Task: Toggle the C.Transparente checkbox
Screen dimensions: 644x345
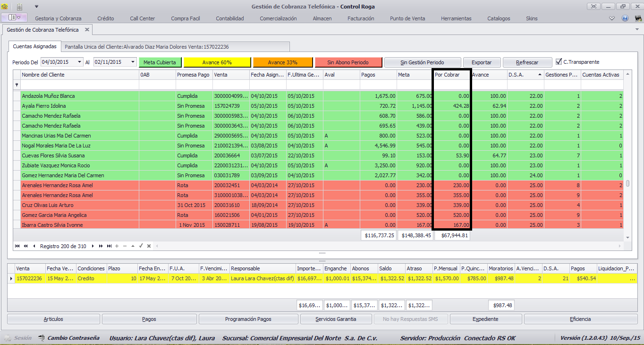Action: 559,62
